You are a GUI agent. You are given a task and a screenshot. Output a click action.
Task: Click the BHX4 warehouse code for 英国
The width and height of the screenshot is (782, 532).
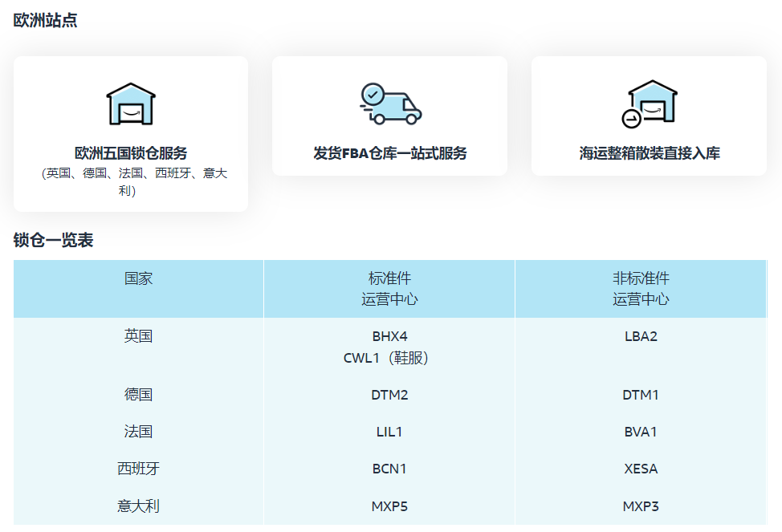[x=390, y=335]
